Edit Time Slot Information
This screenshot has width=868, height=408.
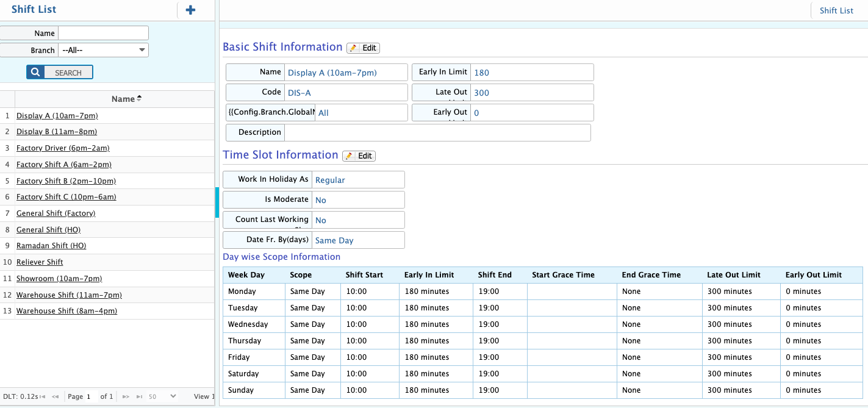359,156
